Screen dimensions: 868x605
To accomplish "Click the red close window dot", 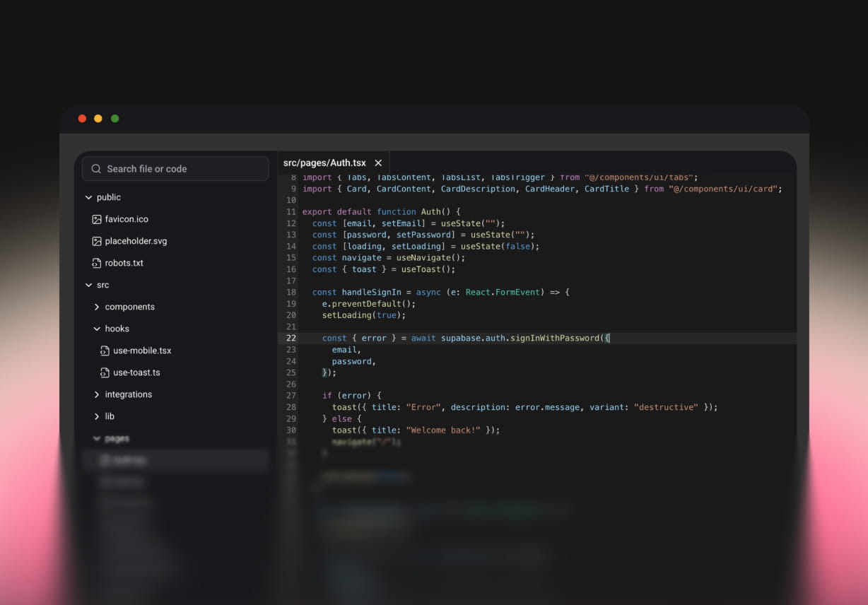I will point(82,119).
